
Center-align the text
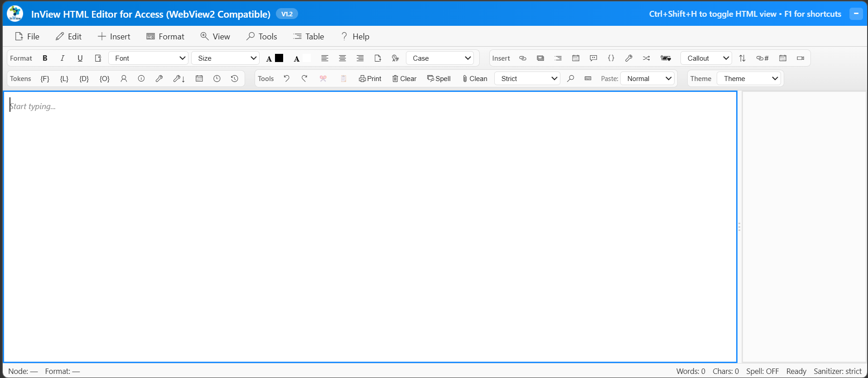(x=342, y=58)
